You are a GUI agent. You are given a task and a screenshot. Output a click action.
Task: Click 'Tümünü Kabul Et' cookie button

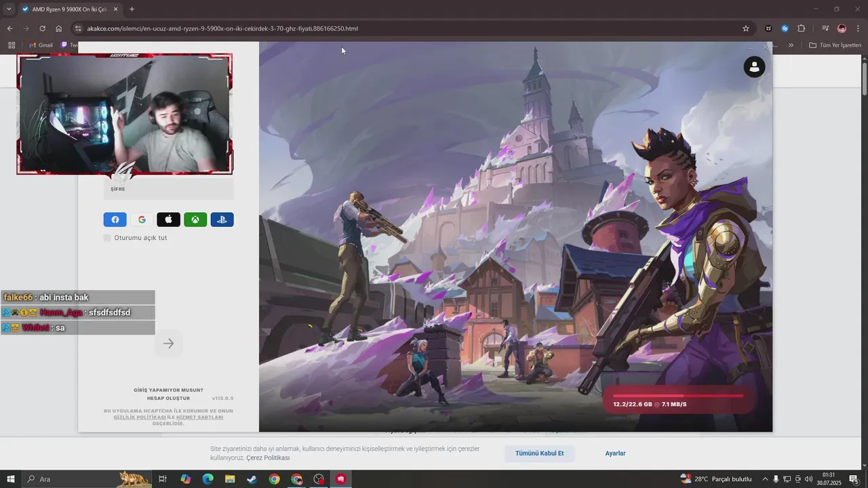pos(539,453)
